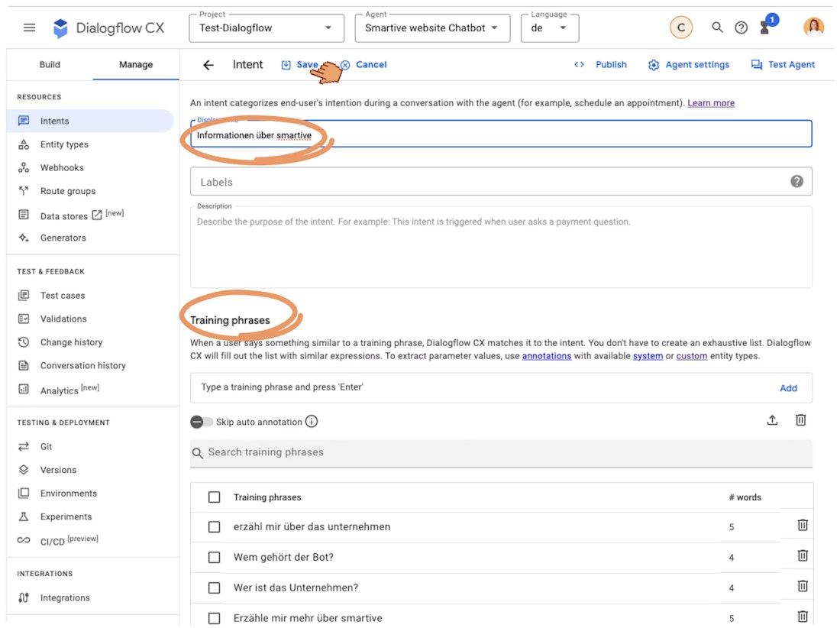
Task: Focus the Description text area
Action: tap(501, 247)
